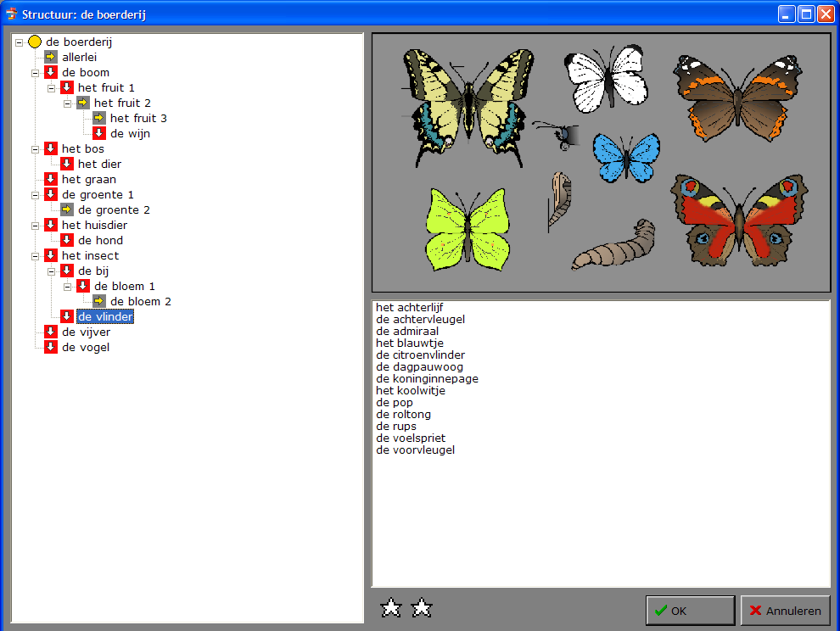Collapse the de bloem 1 branch
Viewport: 840px width, 631px height.
tap(68, 287)
